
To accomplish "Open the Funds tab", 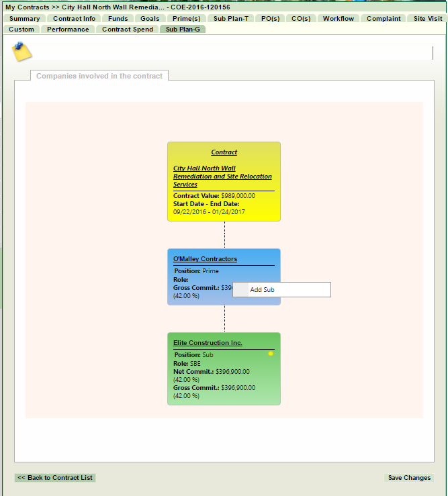I will pyautogui.click(x=118, y=19).
